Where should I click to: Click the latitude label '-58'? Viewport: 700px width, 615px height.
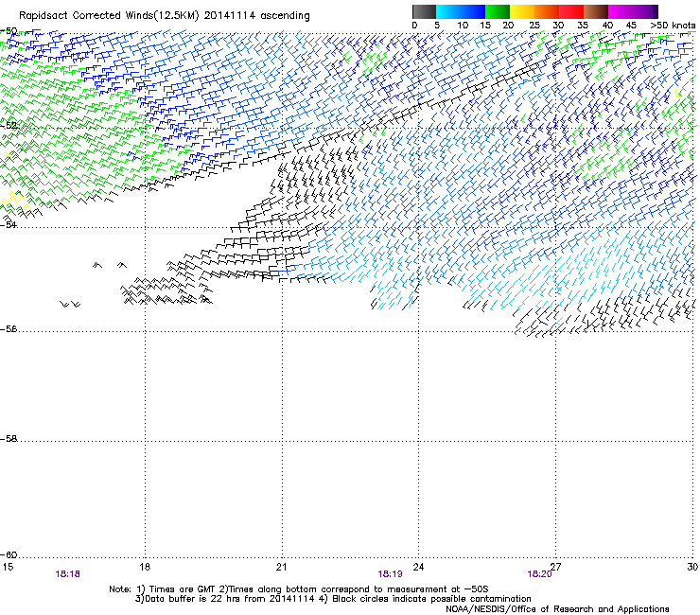point(9,439)
